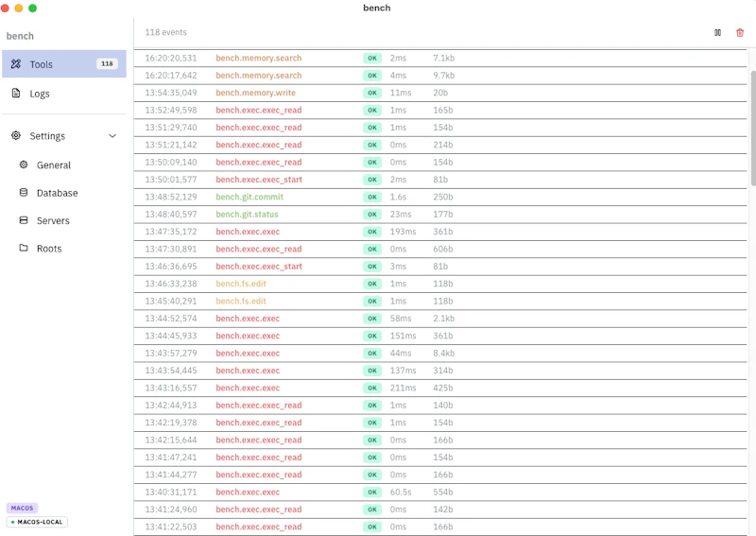The width and height of the screenshot is (756, 536).
Task: Click the vertical scrollbar thumb
Action: click(x=753, y=128)
